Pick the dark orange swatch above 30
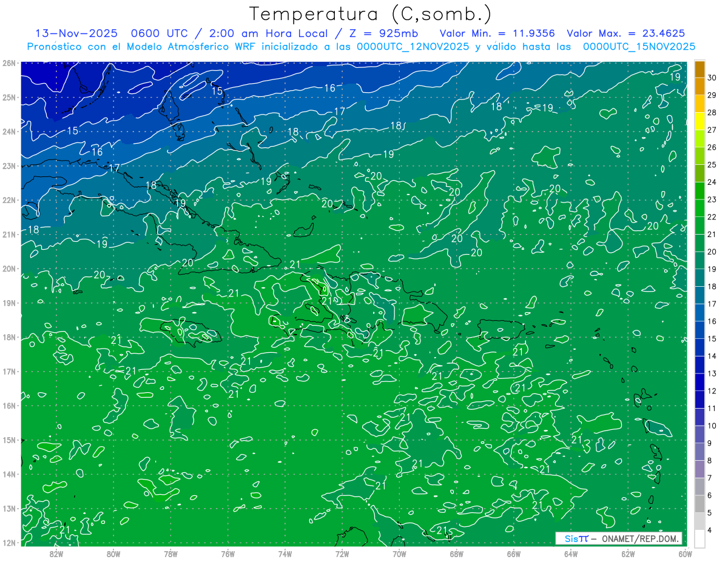The height and width of the screenshot is (562, 728). click(x=699, y=69)
